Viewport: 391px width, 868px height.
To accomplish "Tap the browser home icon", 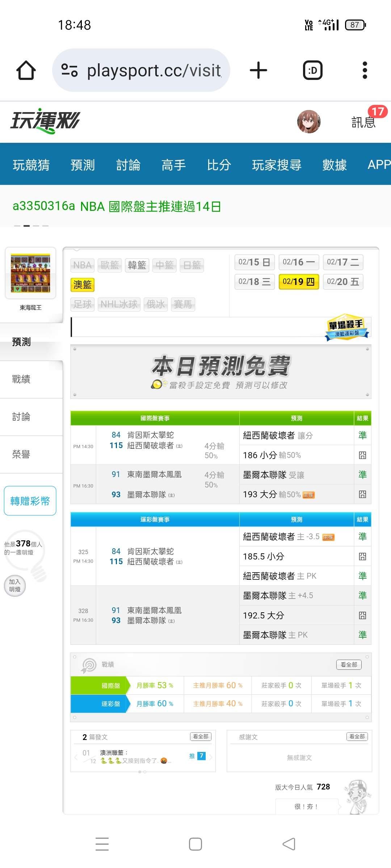I will (x=26, y=70).
